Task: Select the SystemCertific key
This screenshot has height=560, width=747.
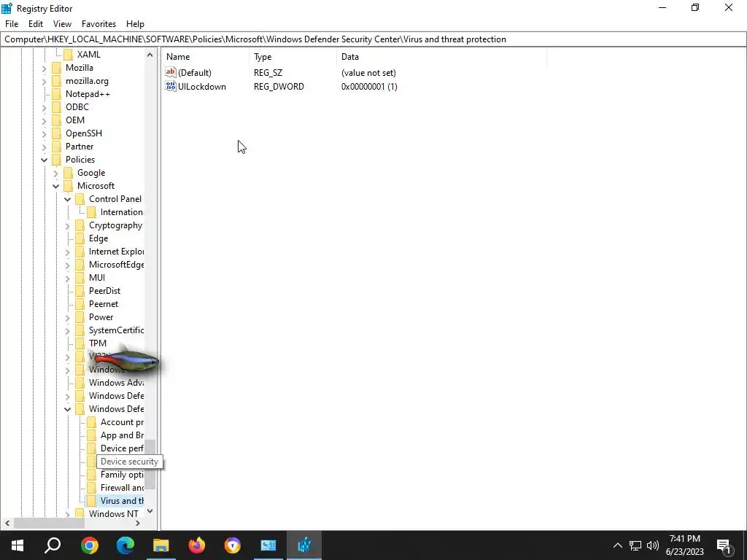Action: (116, 330)
